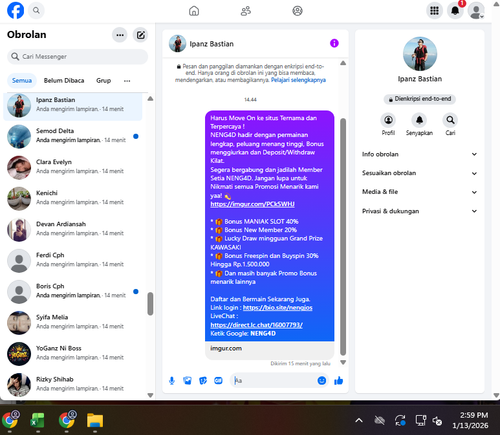Attach a photo file icon
The height and width of the screenshot is (435, 500).
(187, 381)
